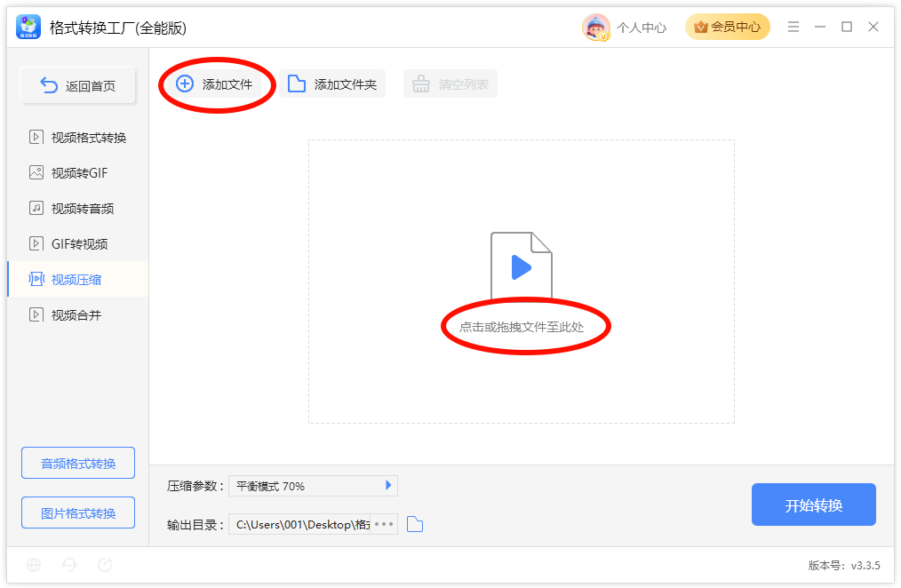Image resolution: width=901 pixels, height=588 pixels.
Task: Click 开始转换 start conversion button
Action: click(x=814, y=505)
